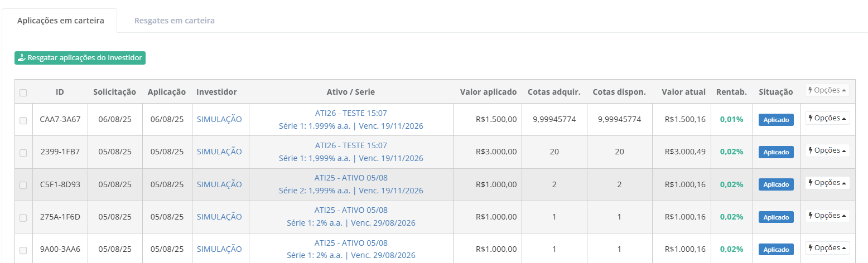This screenshot has width=868, height=263.
Task: Click the Resgatar aplicações do Investidor button
Action: 80,58
